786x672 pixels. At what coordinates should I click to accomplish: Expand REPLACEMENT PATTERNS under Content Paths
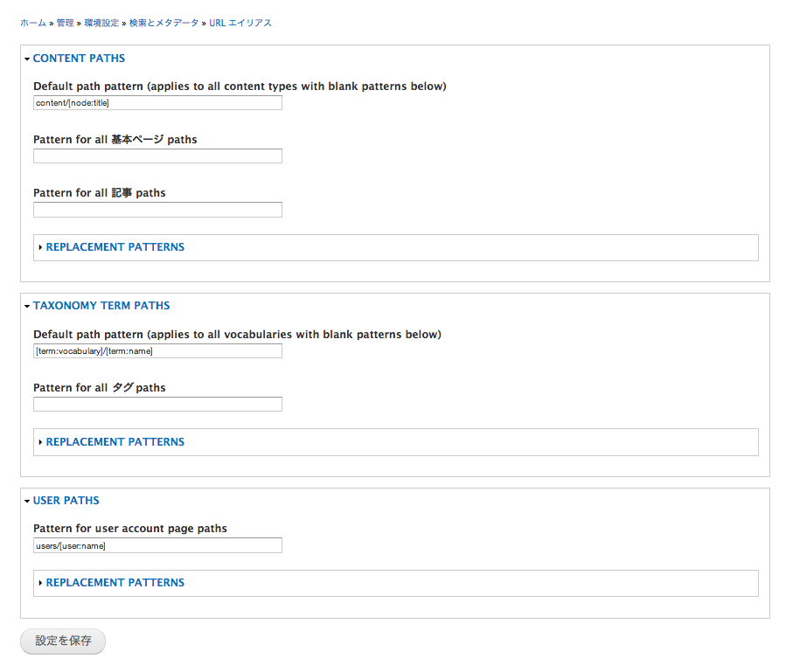(x=115, y=247)
